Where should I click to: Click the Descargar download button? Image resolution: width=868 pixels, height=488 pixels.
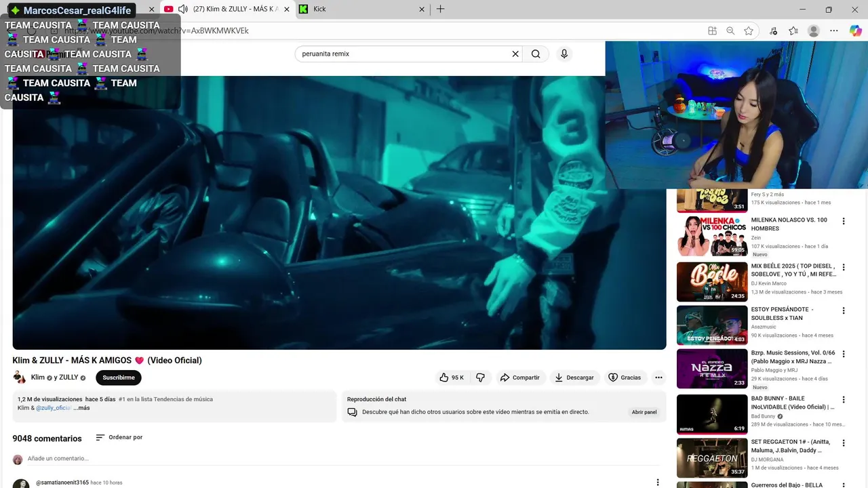pos(574,378)
